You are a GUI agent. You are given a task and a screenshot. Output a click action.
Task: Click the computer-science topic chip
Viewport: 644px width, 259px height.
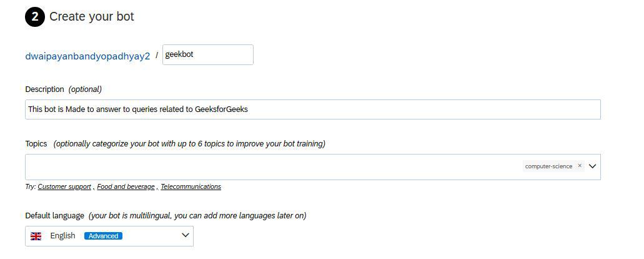pos(548,166)
